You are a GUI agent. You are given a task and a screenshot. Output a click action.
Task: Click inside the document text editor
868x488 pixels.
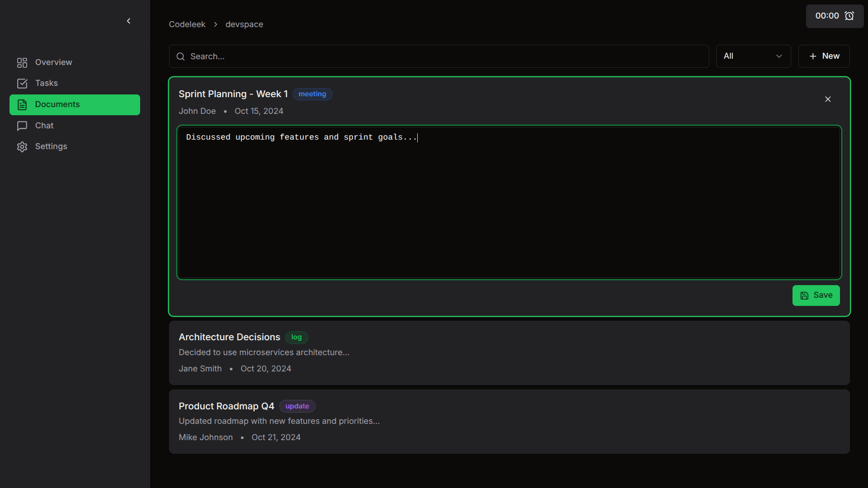509,202
